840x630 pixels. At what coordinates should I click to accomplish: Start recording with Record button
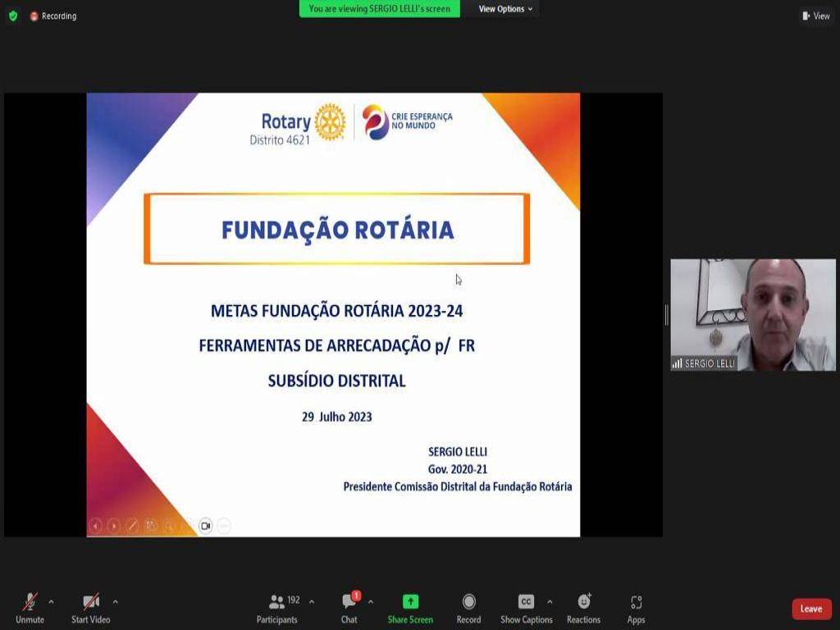468,608
